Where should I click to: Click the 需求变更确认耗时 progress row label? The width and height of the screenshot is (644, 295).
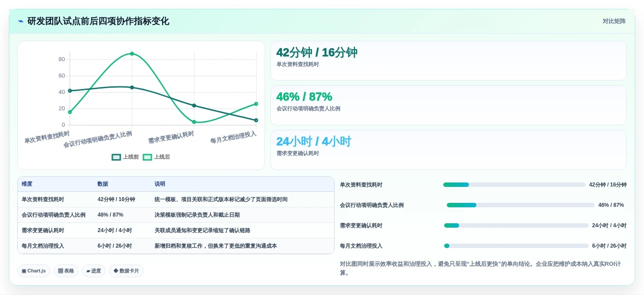(361, 225)
